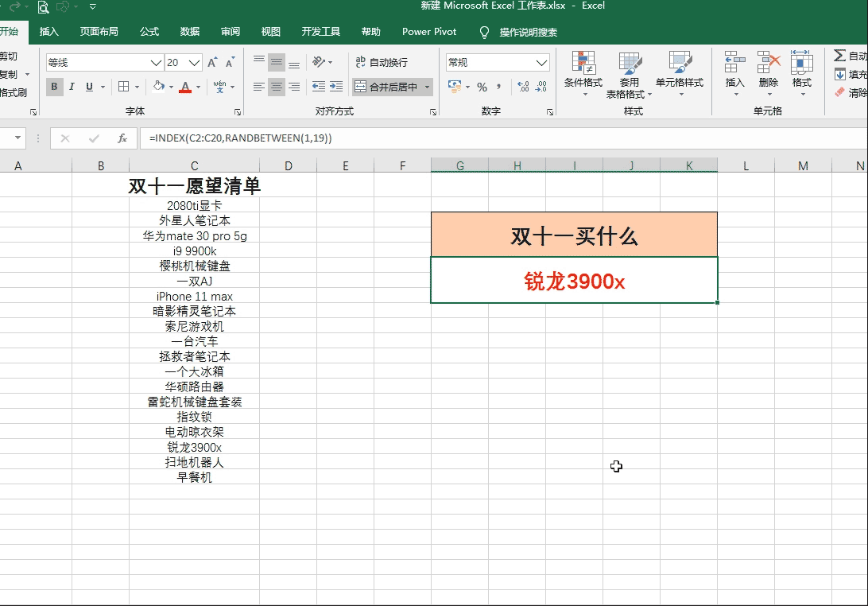Open print preview icon in quick access
868x606 pixels.
(x=43, y=7)
